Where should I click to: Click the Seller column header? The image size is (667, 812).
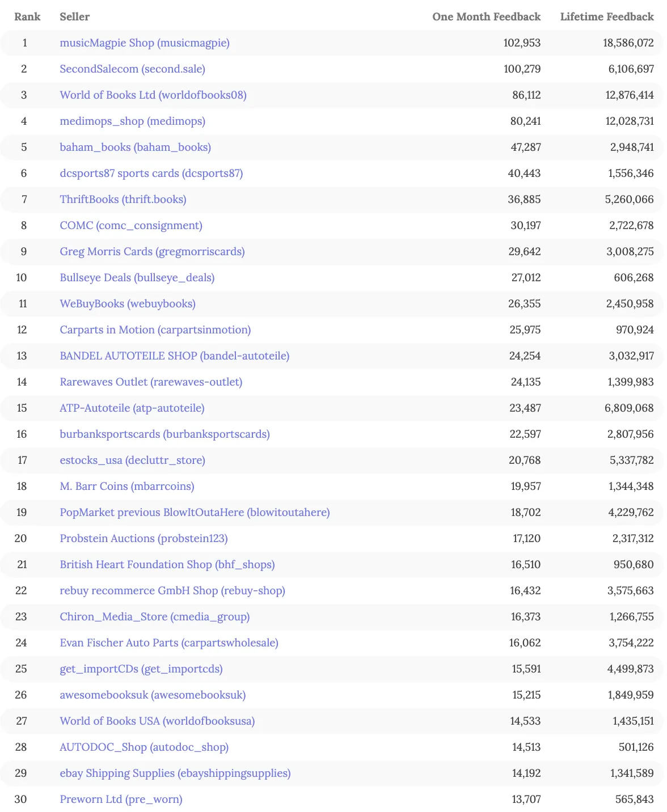75,17
